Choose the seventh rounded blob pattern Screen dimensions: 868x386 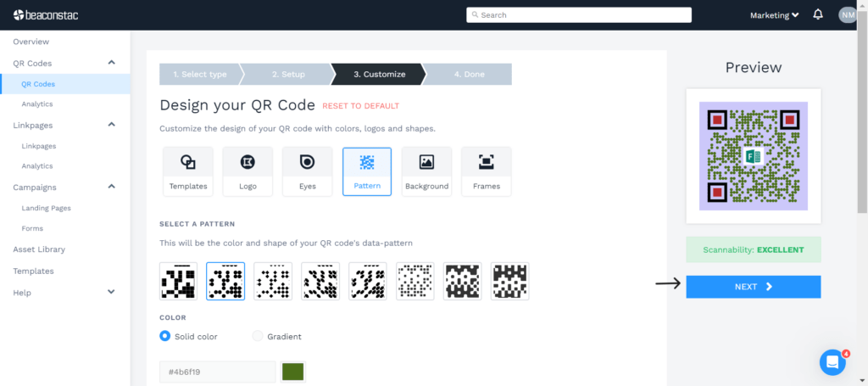[462, 282]
